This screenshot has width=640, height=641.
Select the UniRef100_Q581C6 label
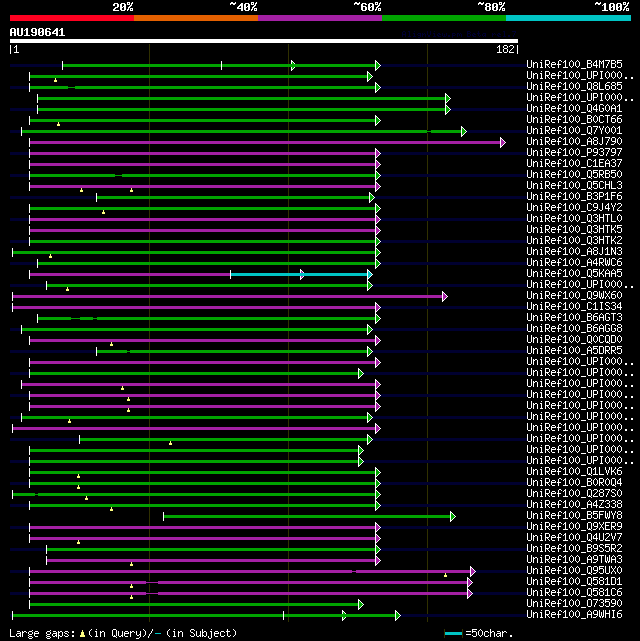click(x=574, y=593)
